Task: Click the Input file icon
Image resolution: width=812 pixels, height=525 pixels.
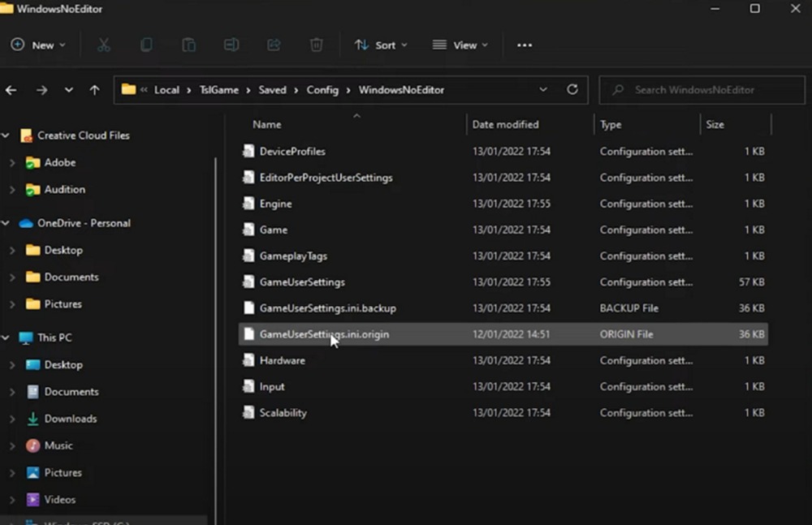Action: (x=248, y=386)
